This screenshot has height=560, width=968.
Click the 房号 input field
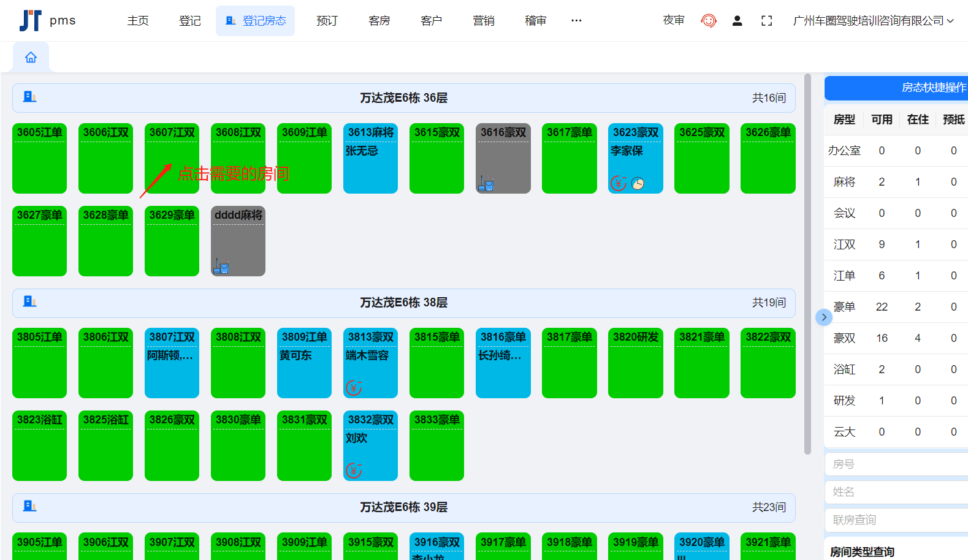[x=896, y=464]
